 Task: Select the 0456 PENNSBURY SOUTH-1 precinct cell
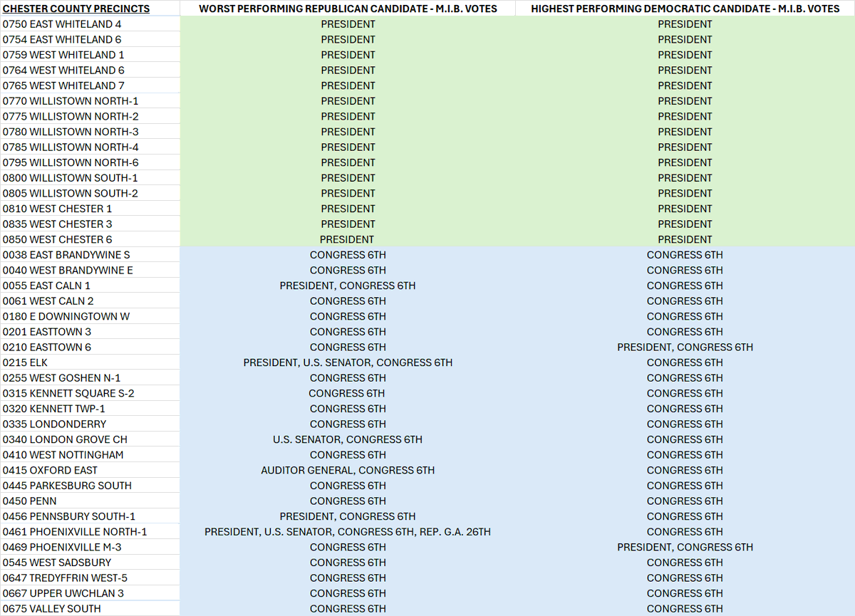point(90,516)
